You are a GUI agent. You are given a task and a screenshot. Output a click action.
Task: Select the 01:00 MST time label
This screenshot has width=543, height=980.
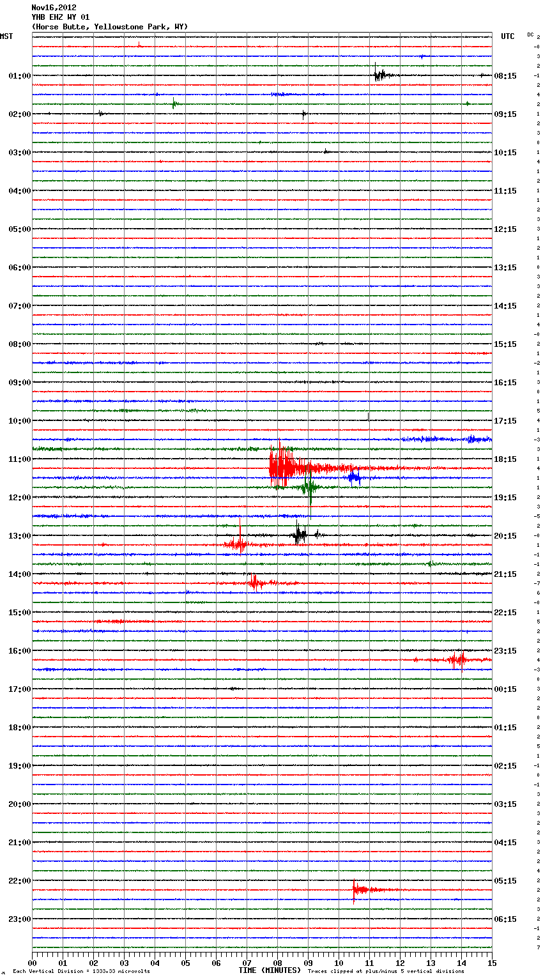20,76
